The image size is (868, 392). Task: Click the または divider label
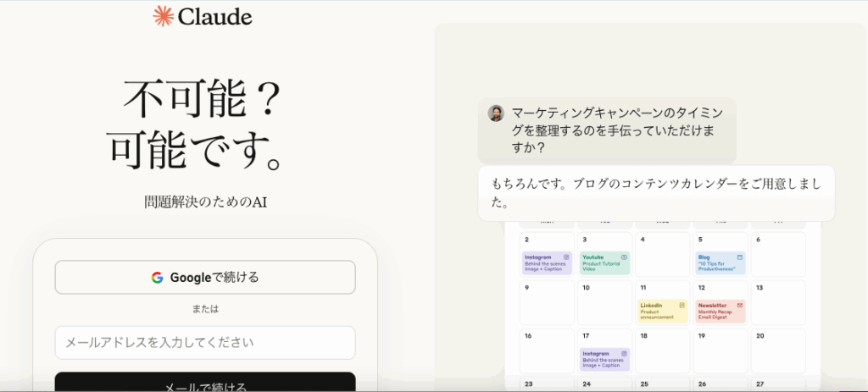205,309
